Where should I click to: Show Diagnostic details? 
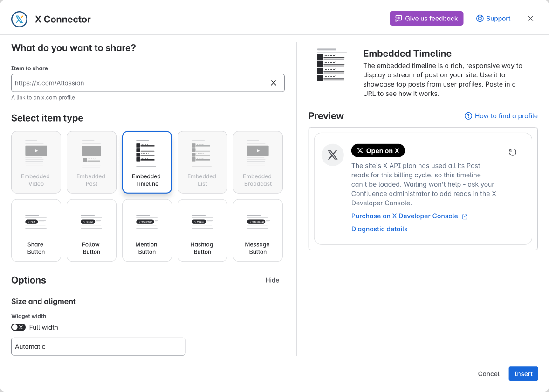pyautogui.click(x=379, y=229)
